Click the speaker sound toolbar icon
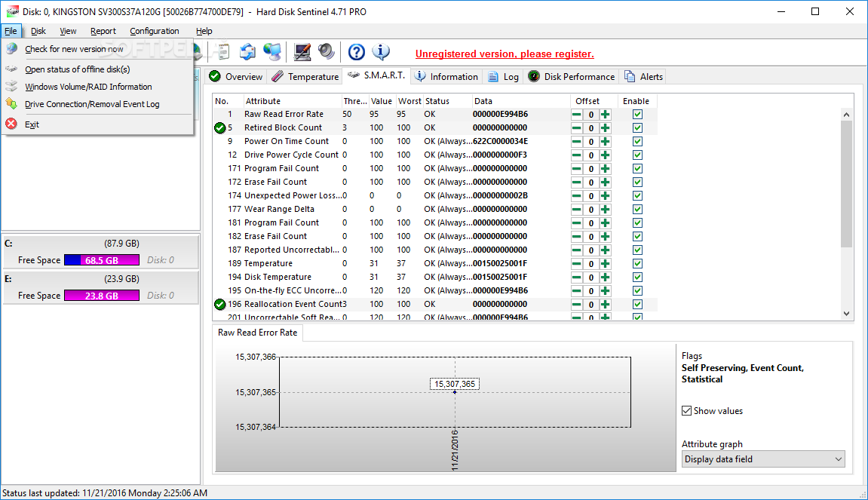Viewport: 868px width, 500px height. [326, 52]
